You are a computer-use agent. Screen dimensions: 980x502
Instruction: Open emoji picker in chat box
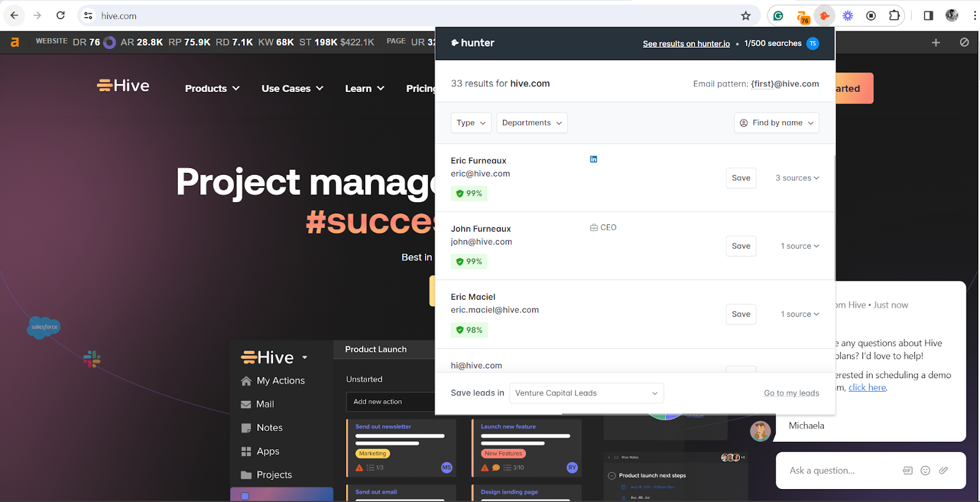(925, 471)
